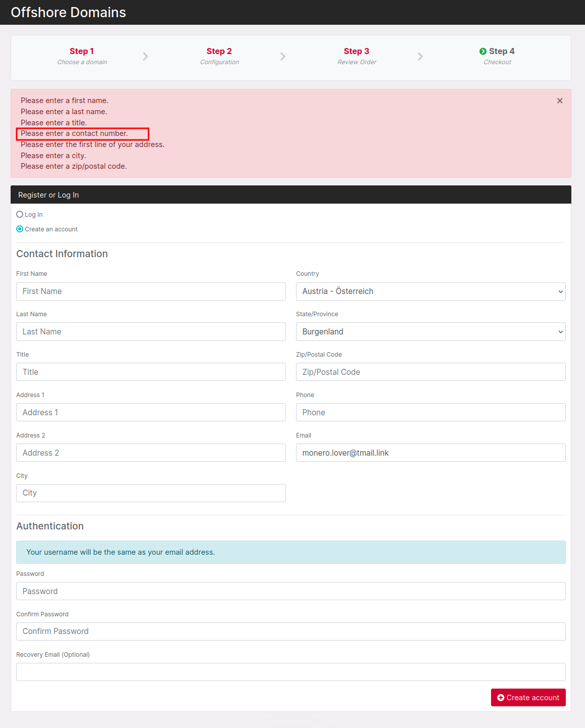Image resolution: width=585 pixels, height=728 pixels.
Task: Open the Country dropdown showing Austria
Action: [430, 292]
